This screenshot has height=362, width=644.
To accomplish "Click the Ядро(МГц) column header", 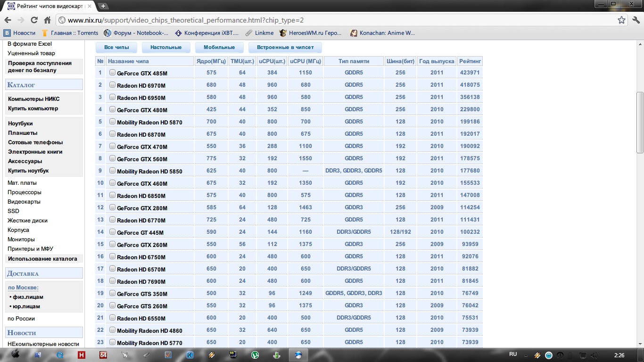I will click(x=211, y=61).
